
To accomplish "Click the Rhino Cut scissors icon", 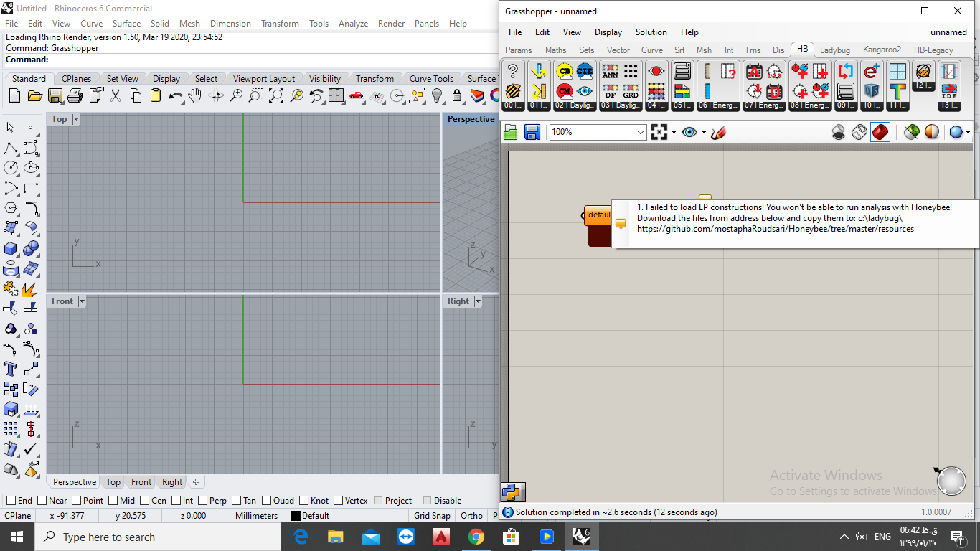I will 115,95.
